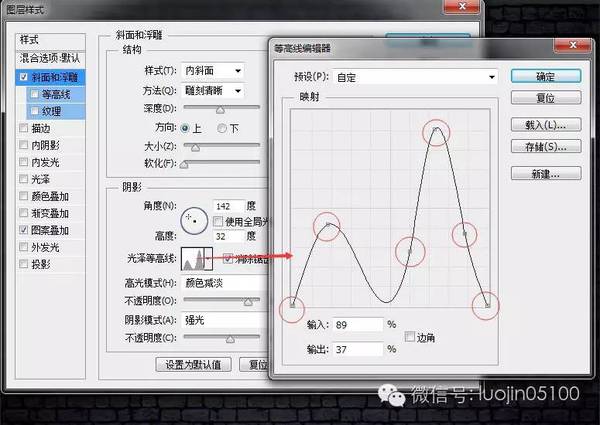
Task: Close the 图层样式 dialog
Action: [461, 6]
